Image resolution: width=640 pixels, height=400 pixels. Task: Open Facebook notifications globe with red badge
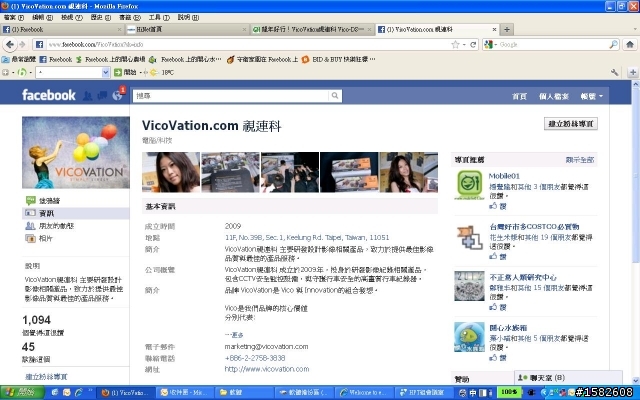[x=118, y=96]
